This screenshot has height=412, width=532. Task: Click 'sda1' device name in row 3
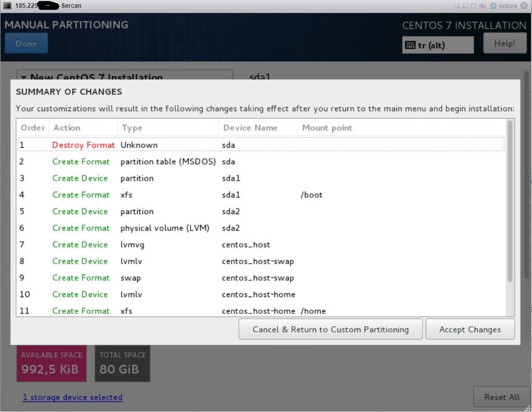pyautogui.click(x=231, y=178)
